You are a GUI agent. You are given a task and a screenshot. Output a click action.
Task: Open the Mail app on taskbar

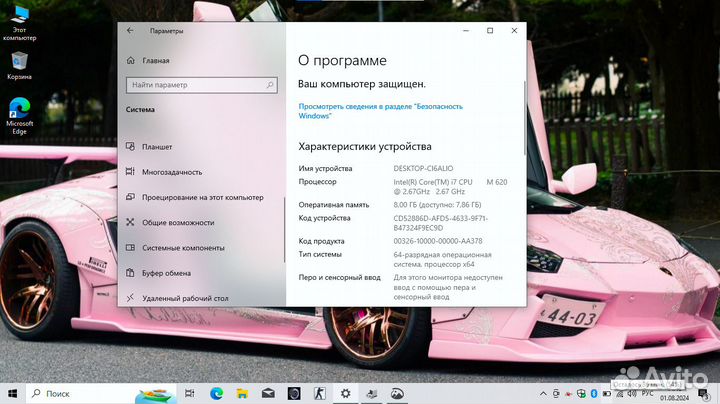pos(268,393)
